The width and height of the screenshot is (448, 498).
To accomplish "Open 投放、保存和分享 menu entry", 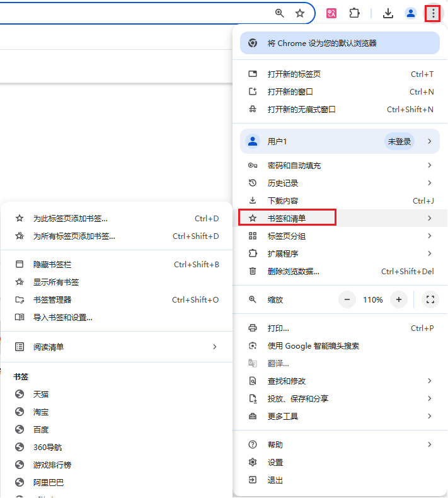I will point(340,398).
